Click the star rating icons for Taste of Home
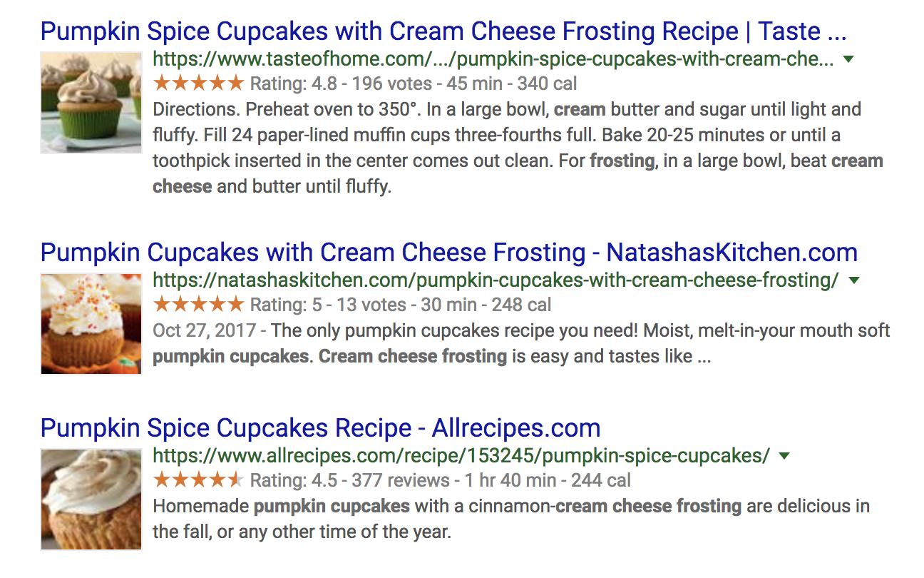The image size is (924, 578). (198, 83)
